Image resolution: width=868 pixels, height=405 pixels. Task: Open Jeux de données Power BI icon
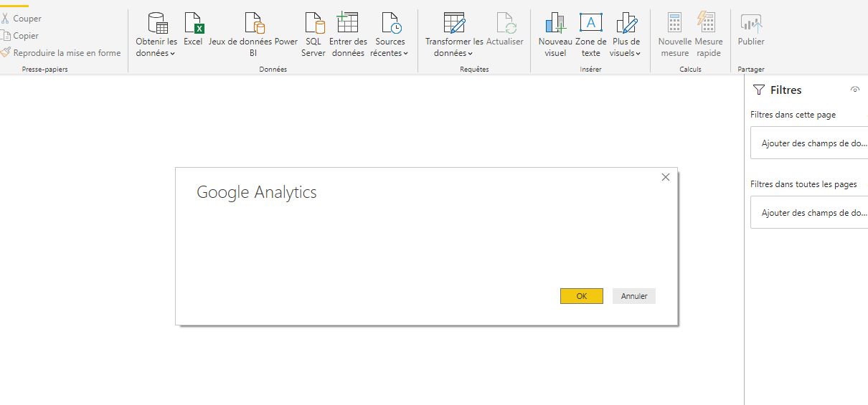[254, 23]
